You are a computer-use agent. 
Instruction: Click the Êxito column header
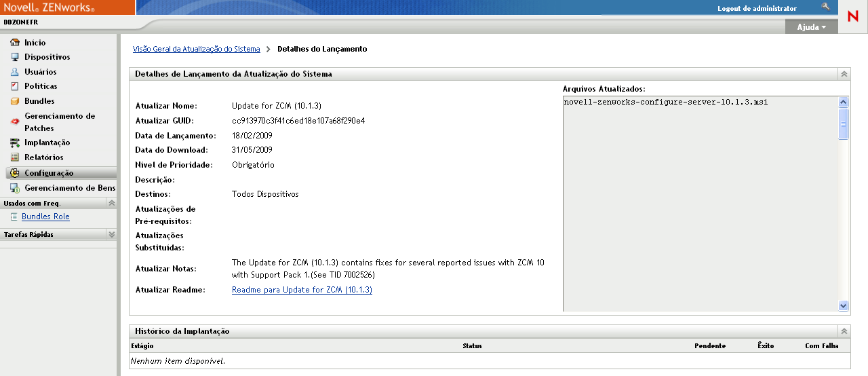pyautogui.click(x=766, y=346)
